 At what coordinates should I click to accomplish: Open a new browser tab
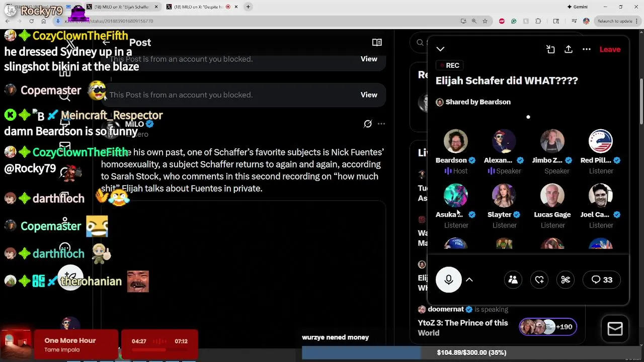[x=248, y=7]
